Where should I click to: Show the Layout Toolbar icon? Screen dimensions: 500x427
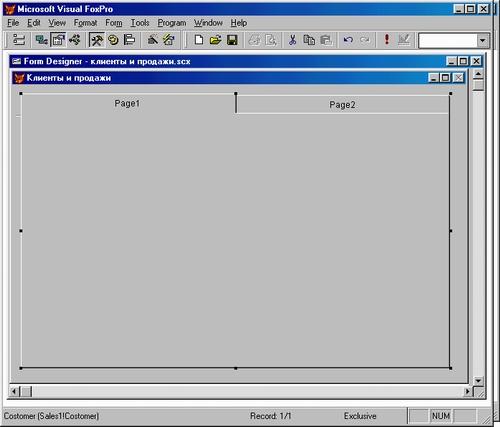129,40
